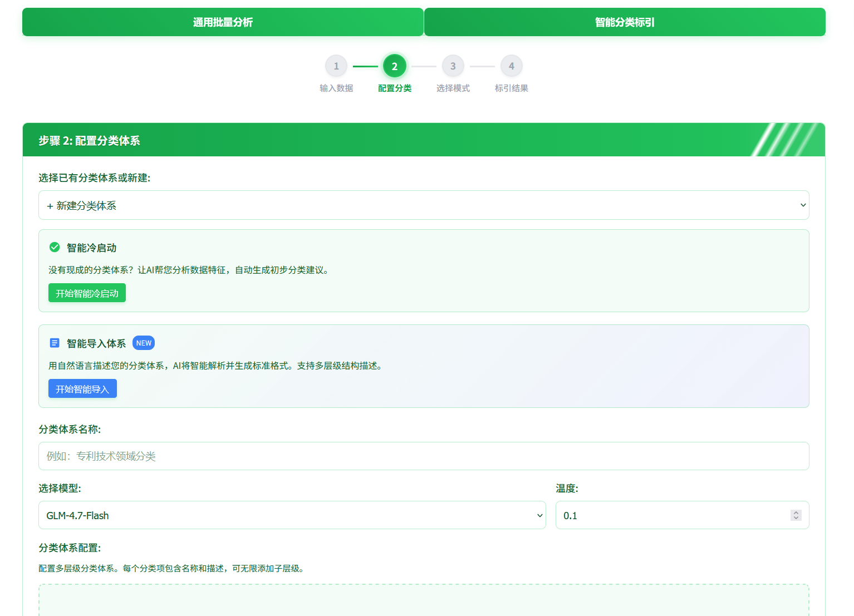The image size is (854, 616).
Task: Click the NEW badge next to 智能导入体系
Action: point(143,343)
